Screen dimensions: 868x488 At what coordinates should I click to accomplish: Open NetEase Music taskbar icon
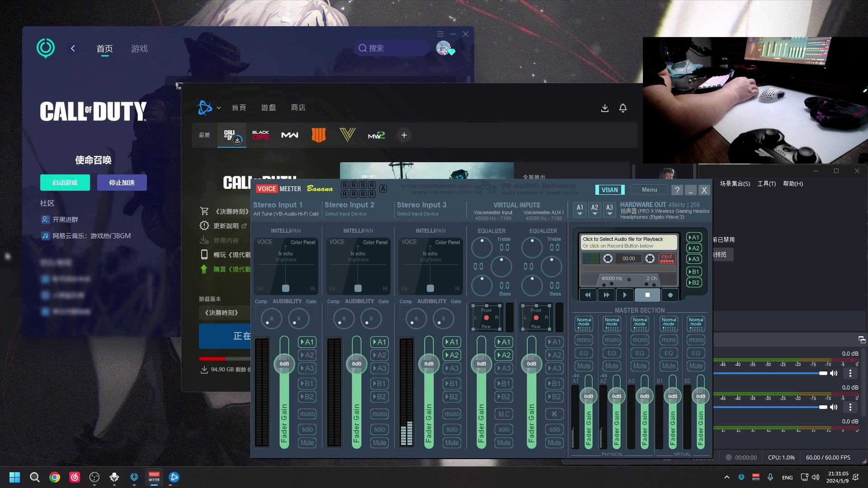[75, 477]
